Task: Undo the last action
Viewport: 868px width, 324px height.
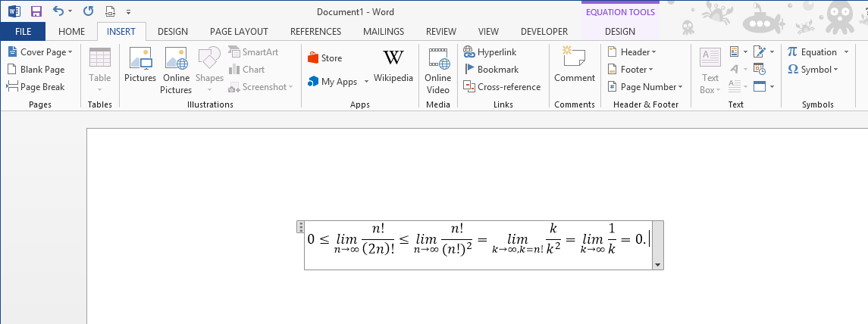Action: pyautogui.click(x=58, y=11)
